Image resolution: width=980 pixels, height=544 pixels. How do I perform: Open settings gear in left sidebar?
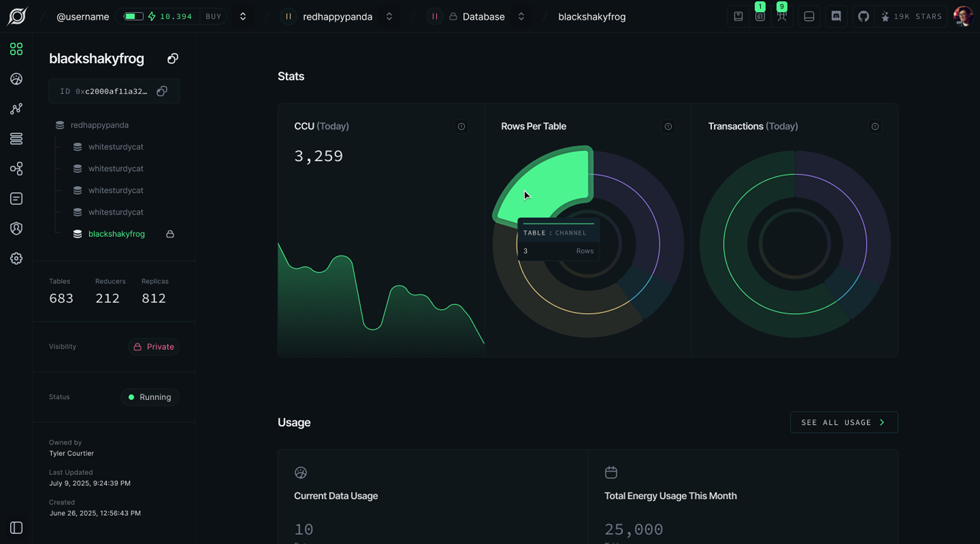(16, 259)
